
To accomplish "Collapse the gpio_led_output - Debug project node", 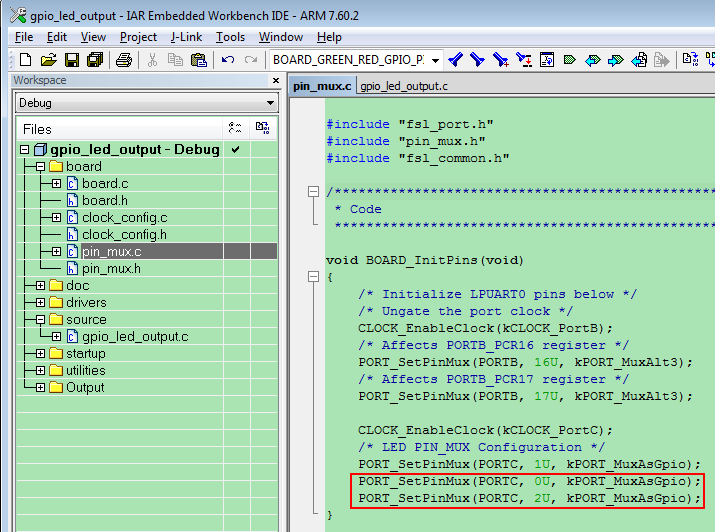I will [25, 150].
